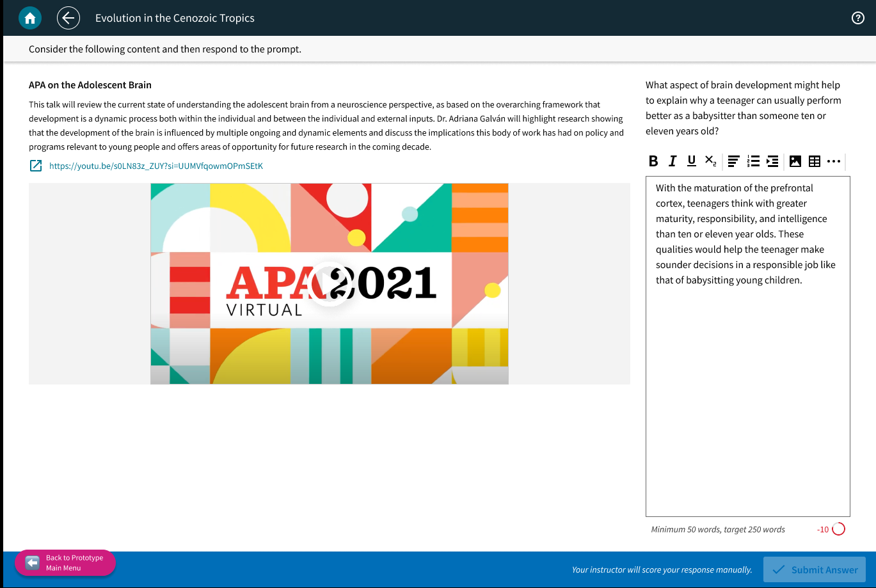Return via Back to Prototype Main Menu
876x588 pixels.
click(65, 563)
